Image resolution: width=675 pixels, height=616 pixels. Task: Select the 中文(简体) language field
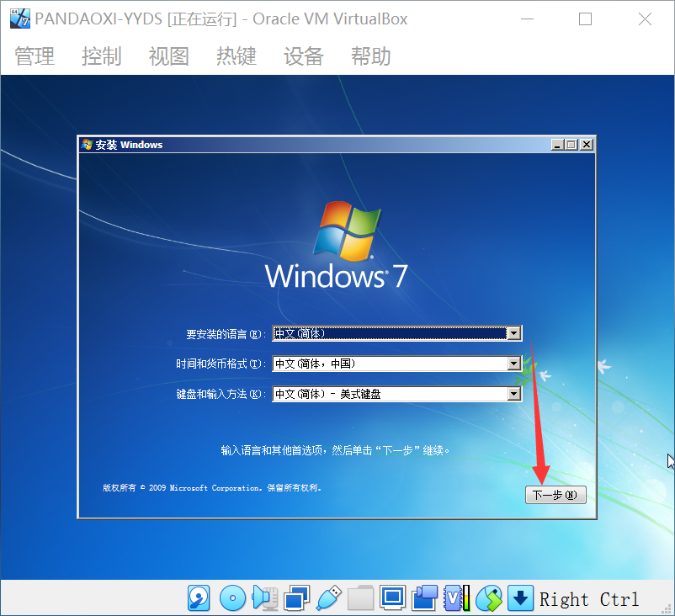pyautogui.click(x=397, y=333)
